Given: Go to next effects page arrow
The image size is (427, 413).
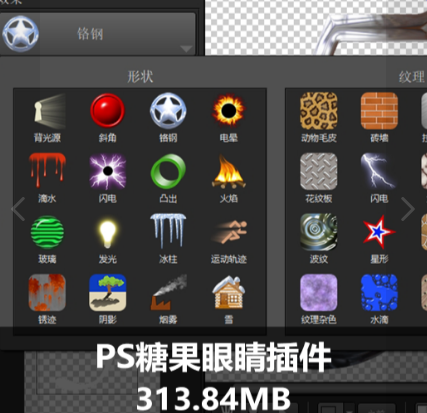Looking at the screenshot, I should pos(407,209).
